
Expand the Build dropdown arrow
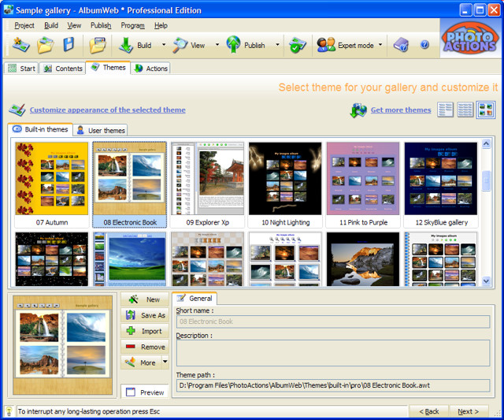(x=164, y=45)
